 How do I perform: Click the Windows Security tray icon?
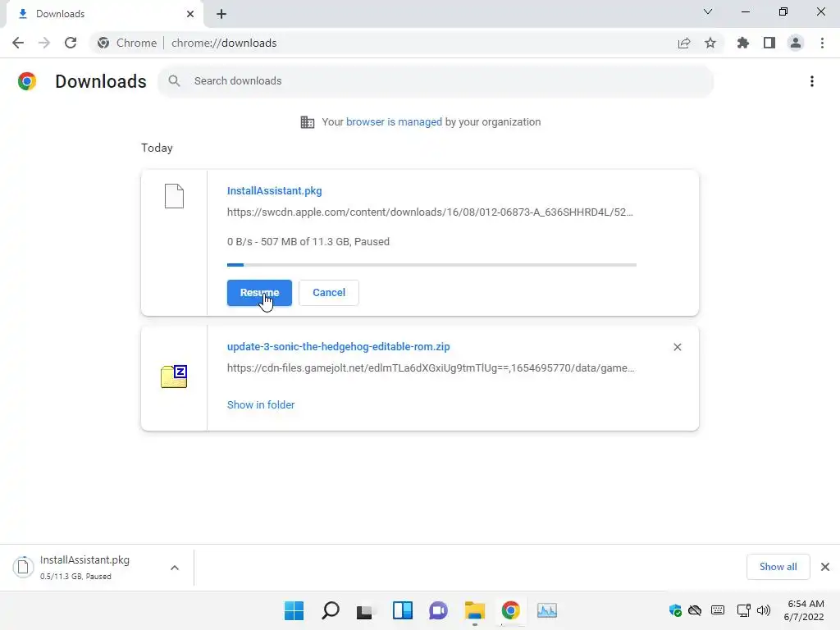click(x=675, y=610)
